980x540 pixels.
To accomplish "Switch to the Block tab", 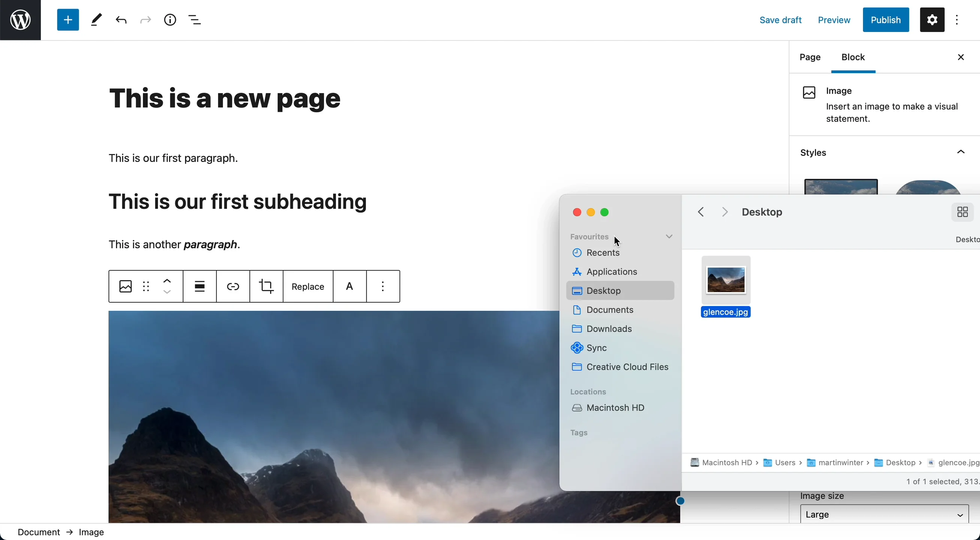I will (853, 57).
